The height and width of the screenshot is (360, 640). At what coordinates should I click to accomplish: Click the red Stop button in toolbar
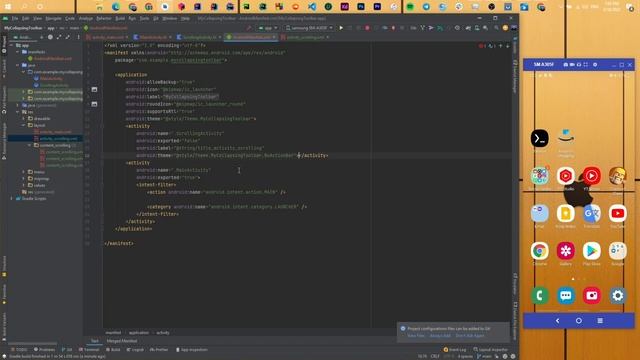[367, 28]
